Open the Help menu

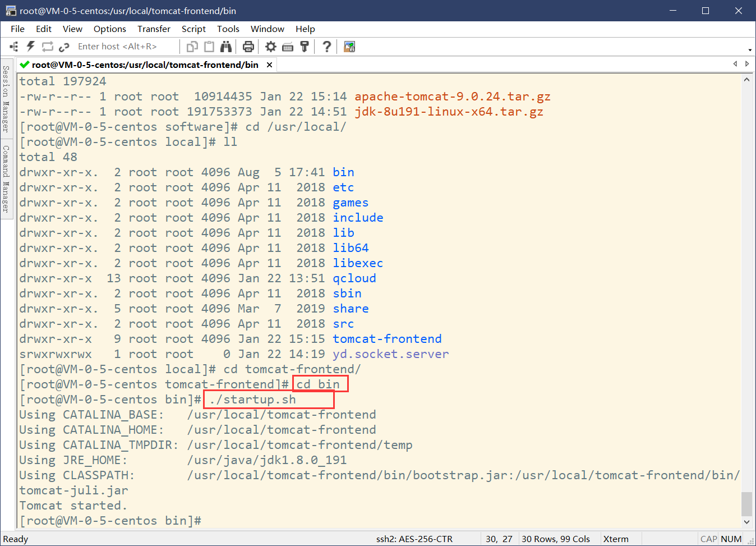[305, 29]
